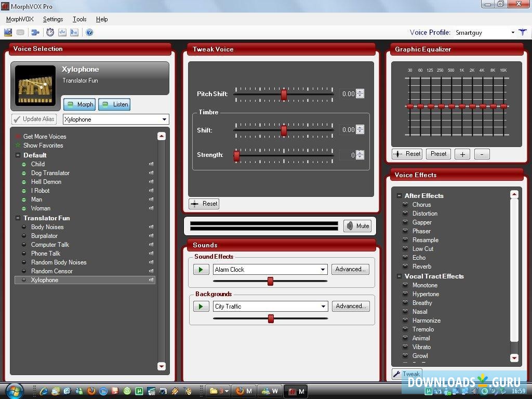Enable the Growl effect
This screenshot has width=532, height=399.
[405, 355]
